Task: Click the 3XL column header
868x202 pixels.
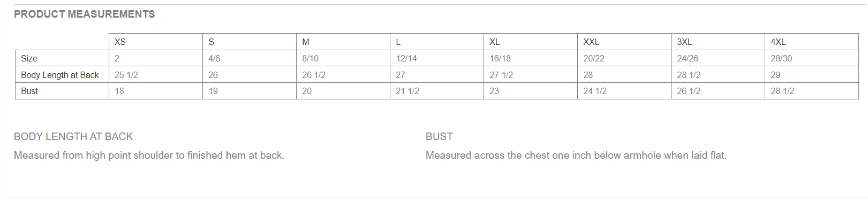Action: 718,42
